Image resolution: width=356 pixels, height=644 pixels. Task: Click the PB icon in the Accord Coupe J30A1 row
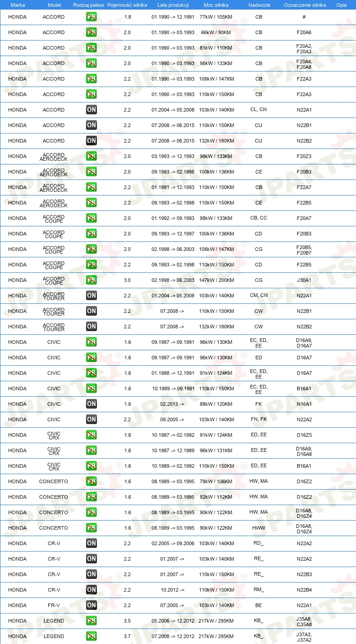(x=92, y=280)
